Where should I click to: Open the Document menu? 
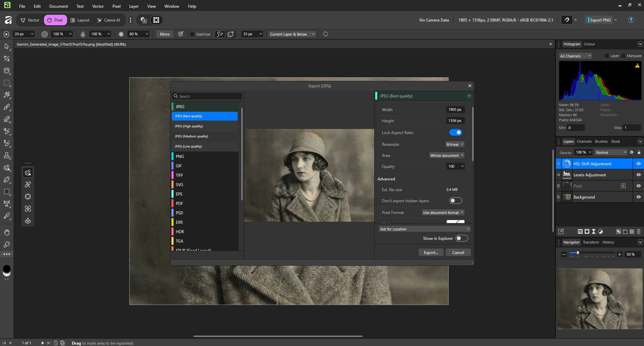(58, 6)
